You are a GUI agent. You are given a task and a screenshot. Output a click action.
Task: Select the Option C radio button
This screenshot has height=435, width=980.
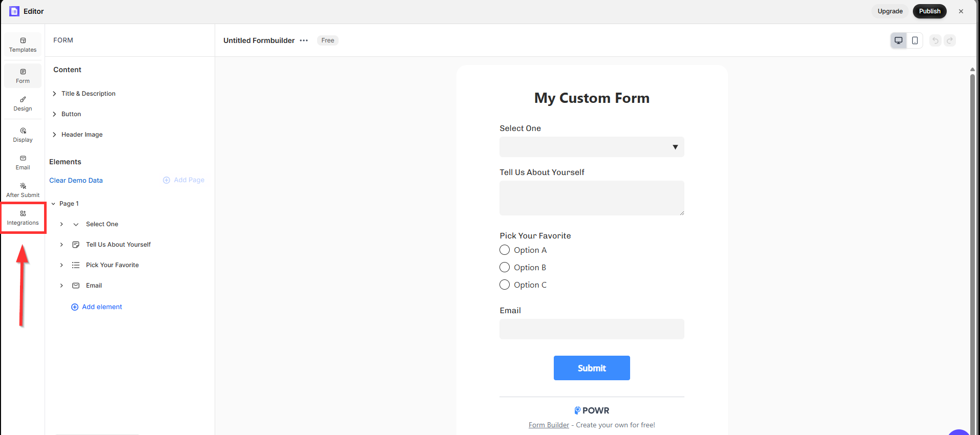505,285
